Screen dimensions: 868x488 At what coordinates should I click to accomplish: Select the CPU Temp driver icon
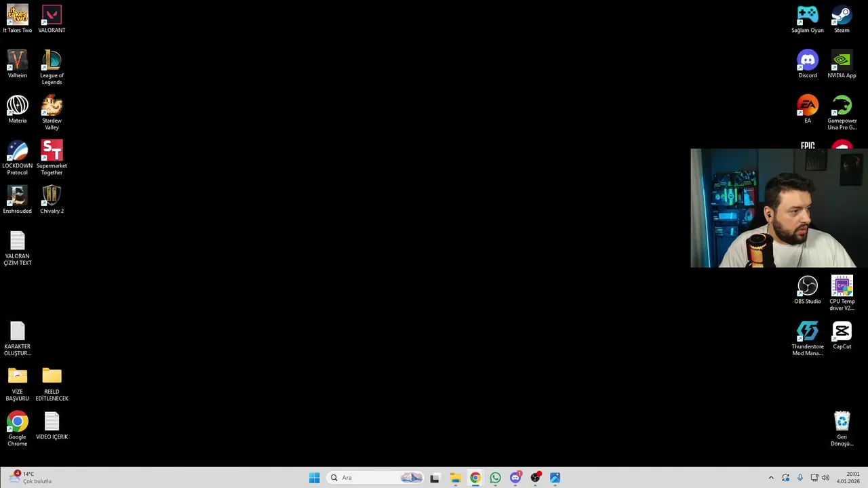842,293
